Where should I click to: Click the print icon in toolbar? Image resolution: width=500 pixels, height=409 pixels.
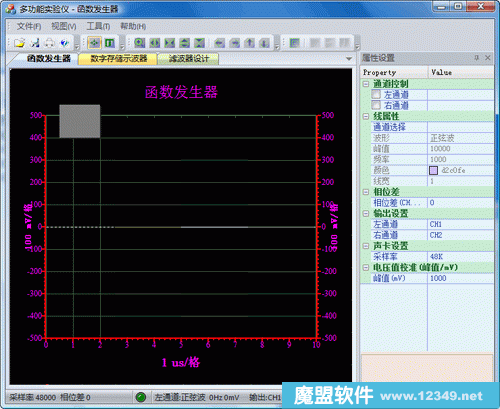pos(50,43)
